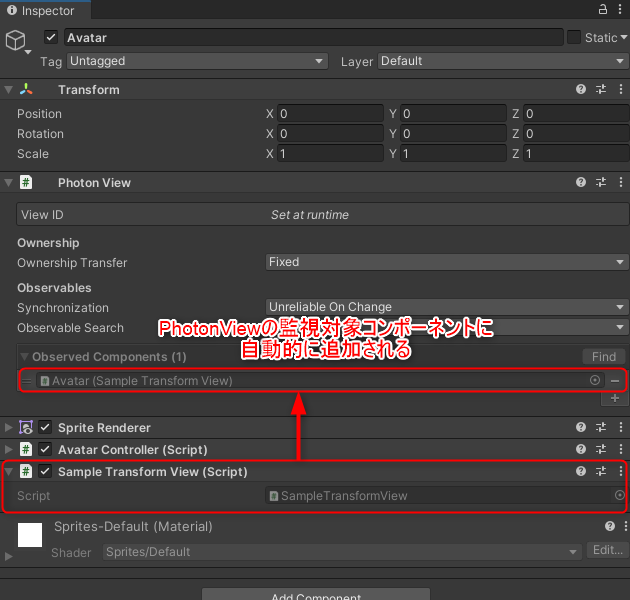Open Avatar Controller kebab menu

621,449
